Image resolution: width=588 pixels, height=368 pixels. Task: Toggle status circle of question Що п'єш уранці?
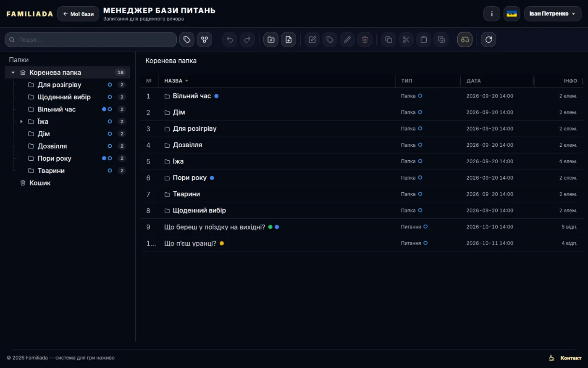click(x=425, y=243)
